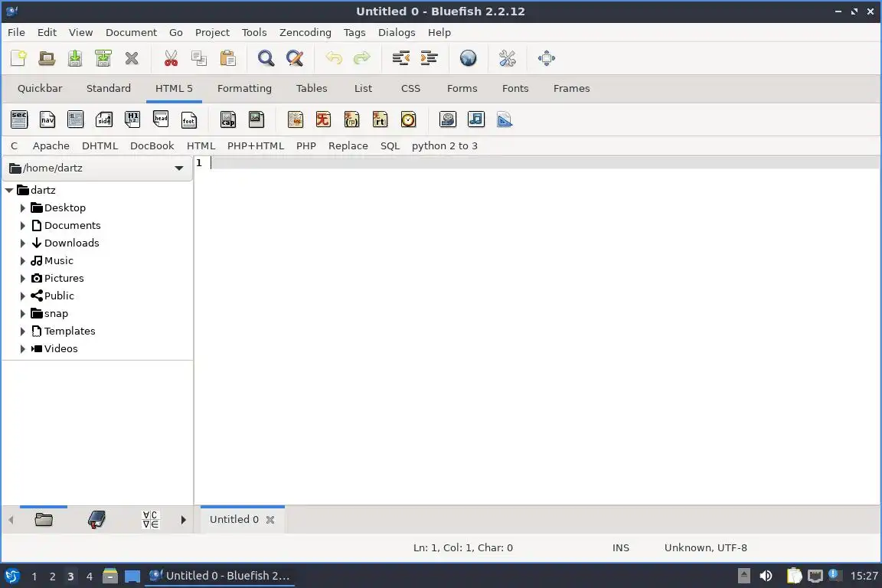Screen dimensions: 882x588
Task: Click the Save file icon
Action: (x=75, y=58)
